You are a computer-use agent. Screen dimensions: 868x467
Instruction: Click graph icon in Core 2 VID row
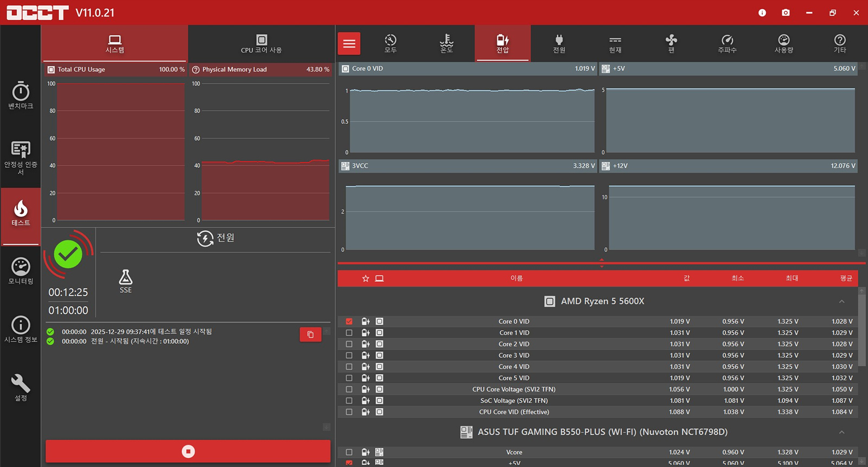(x=379, y=344)
